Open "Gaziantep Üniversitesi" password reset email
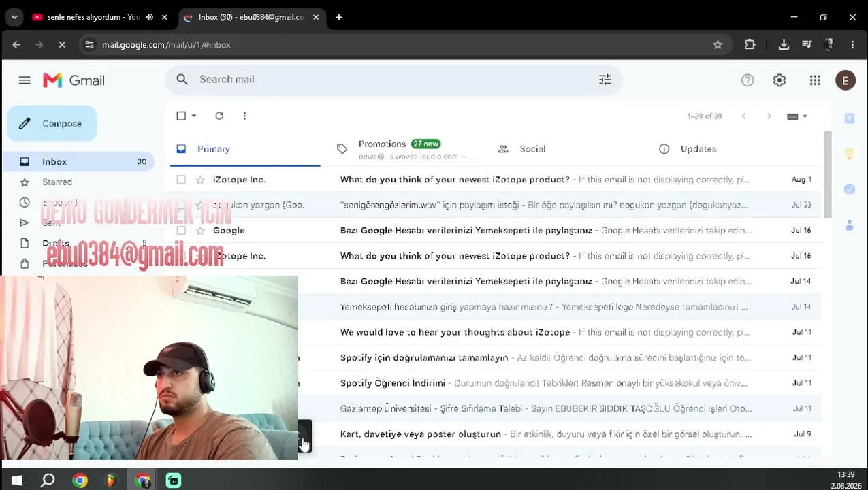The image size is (868, 490). pyautogui.click(x=545, y=408)
